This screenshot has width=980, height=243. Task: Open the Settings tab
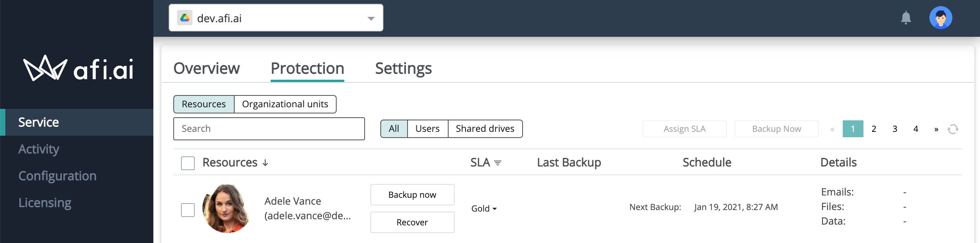(403, 69)
